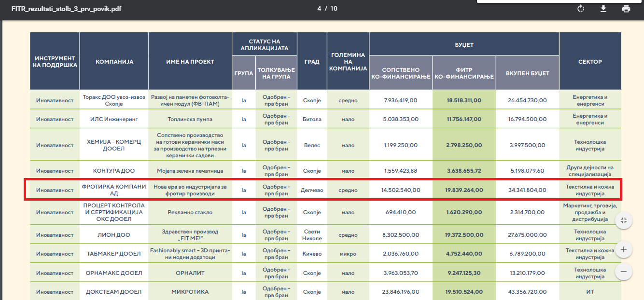Viewport: 644px width, 300px height.
Task: Click project name Рекламно стакло
Action: click(x=190, y=212)
